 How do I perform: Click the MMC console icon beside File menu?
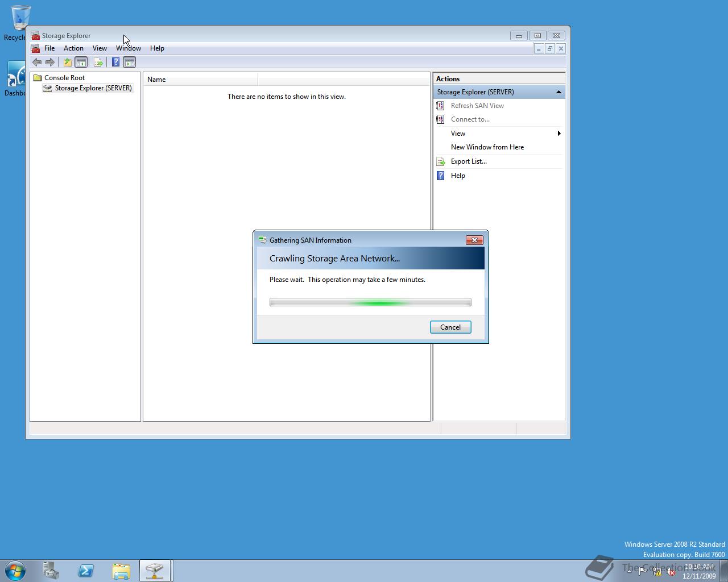pos(35,48)
